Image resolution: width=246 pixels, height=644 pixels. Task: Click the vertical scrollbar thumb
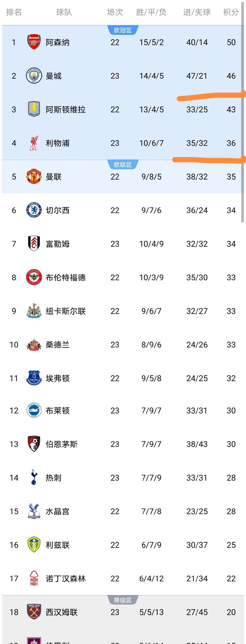pyautogui.click(x=242, y=113)
